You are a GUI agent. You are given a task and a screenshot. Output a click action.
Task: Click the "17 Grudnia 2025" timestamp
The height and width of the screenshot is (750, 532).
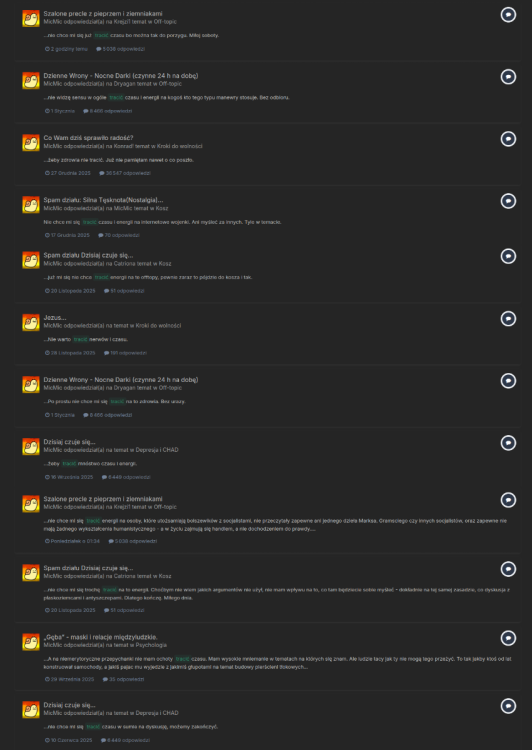[67, 235]
